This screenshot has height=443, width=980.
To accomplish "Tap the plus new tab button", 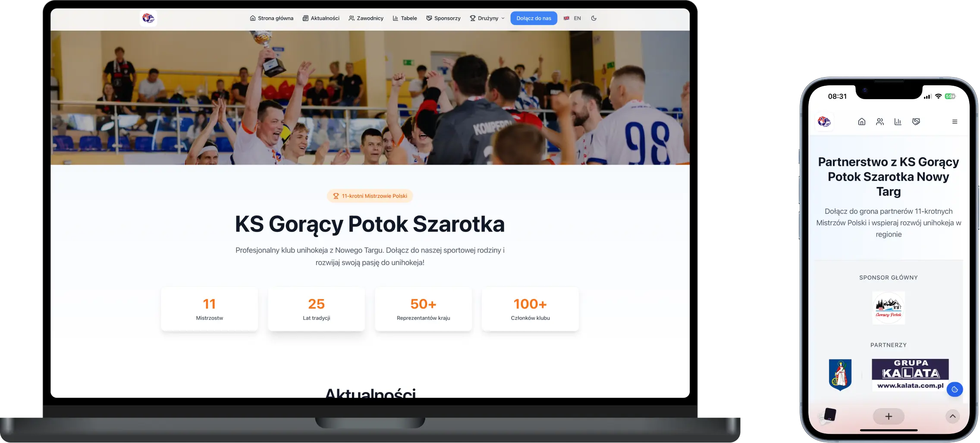I will click(888, 416).
